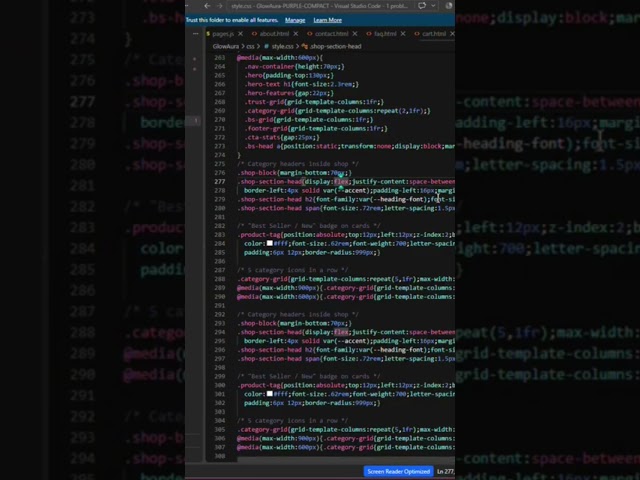Viewport: 640px width, 480px height.
Task: Click the .category-grid repeat(5,1fr) line numbered 288
Action: tap(346, 279)
